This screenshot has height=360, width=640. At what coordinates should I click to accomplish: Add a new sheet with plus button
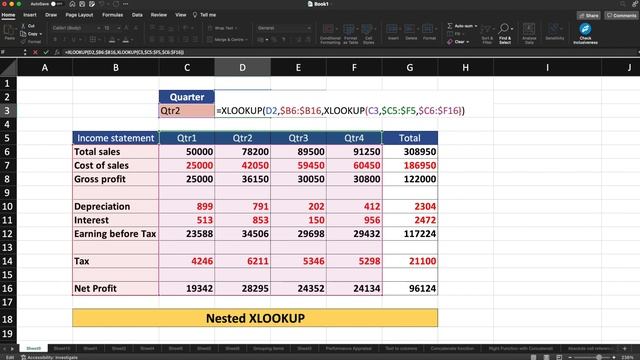[x=624, y=349]
